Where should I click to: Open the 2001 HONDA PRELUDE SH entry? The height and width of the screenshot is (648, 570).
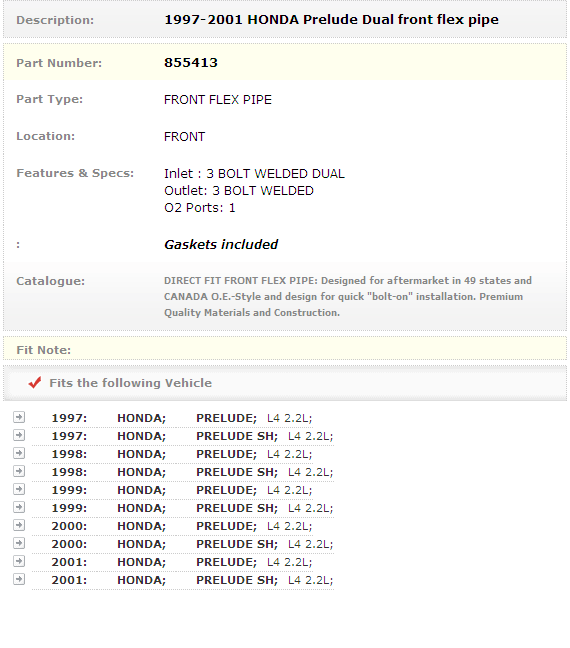pos(183,580)
